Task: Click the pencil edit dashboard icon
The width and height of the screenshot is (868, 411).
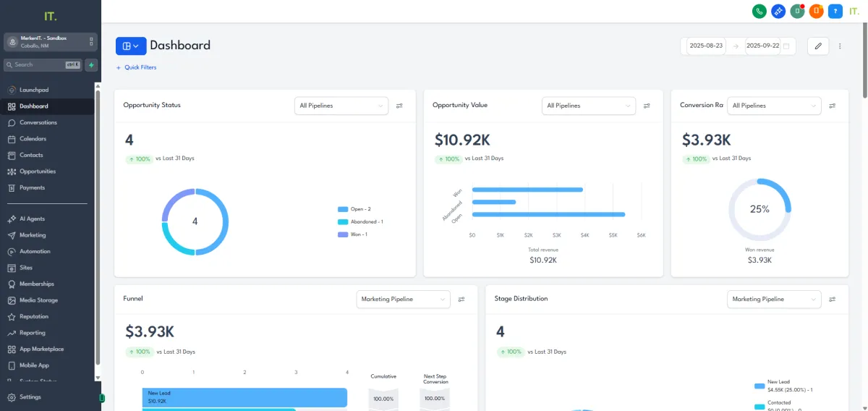Action: point(818,46)
